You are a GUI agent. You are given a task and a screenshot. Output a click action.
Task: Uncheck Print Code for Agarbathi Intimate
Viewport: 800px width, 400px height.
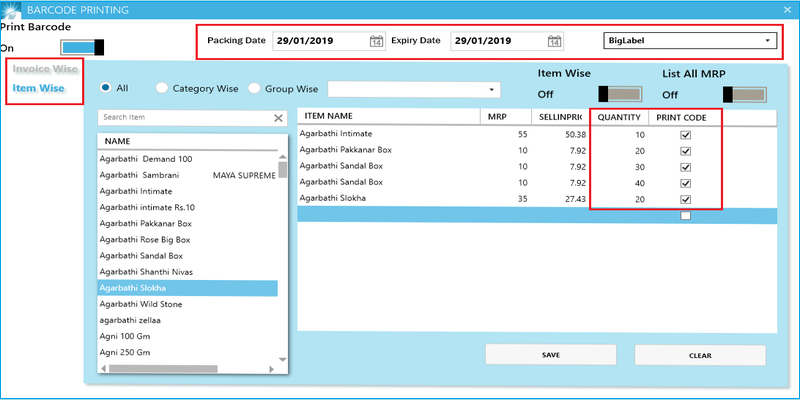pyautogui.click(x=685, y=134)
